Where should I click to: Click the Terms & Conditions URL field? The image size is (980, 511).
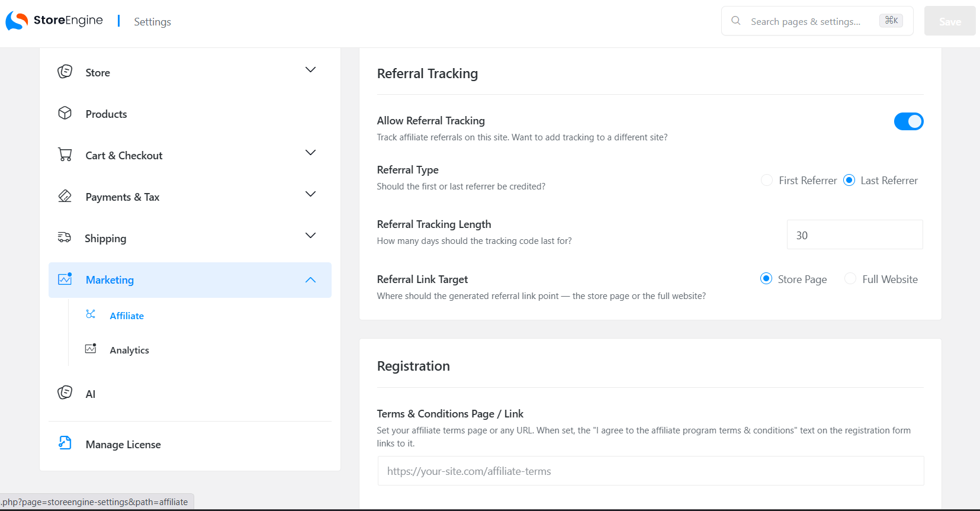coord(651,471)
